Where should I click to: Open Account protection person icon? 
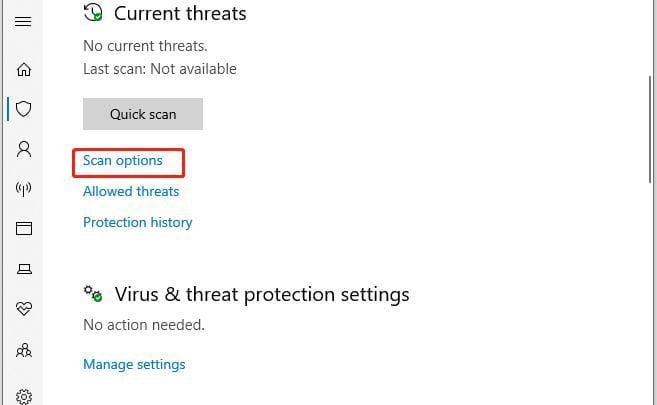pyautogui.click(x=24, y=149)
